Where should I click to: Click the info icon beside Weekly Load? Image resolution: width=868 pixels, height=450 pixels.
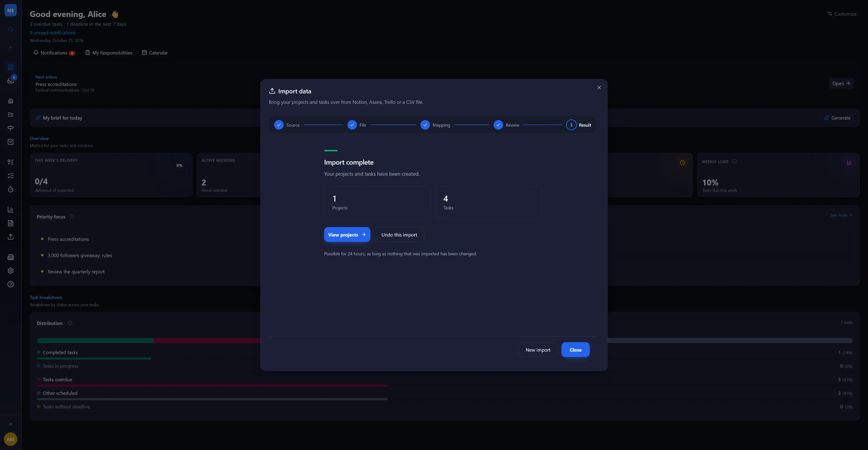[734, 161]
